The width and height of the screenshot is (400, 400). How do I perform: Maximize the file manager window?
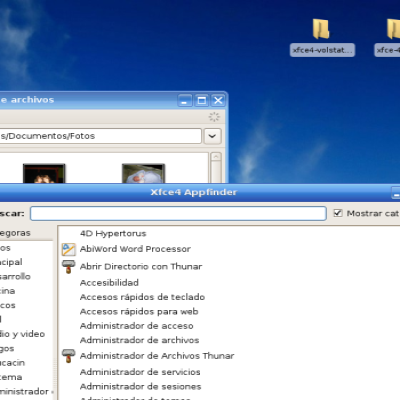(x=201, y=100)
